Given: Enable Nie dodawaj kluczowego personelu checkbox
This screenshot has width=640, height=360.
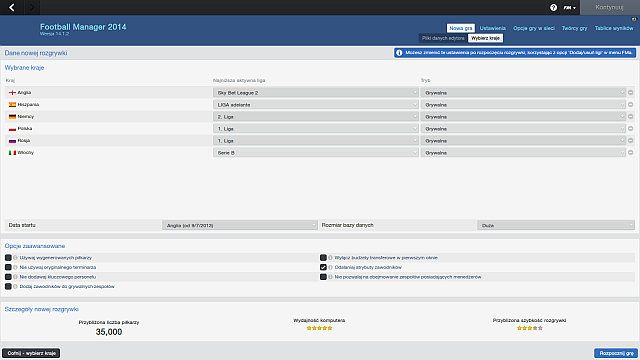Looking at the screenshot, I should pos(8,277).
